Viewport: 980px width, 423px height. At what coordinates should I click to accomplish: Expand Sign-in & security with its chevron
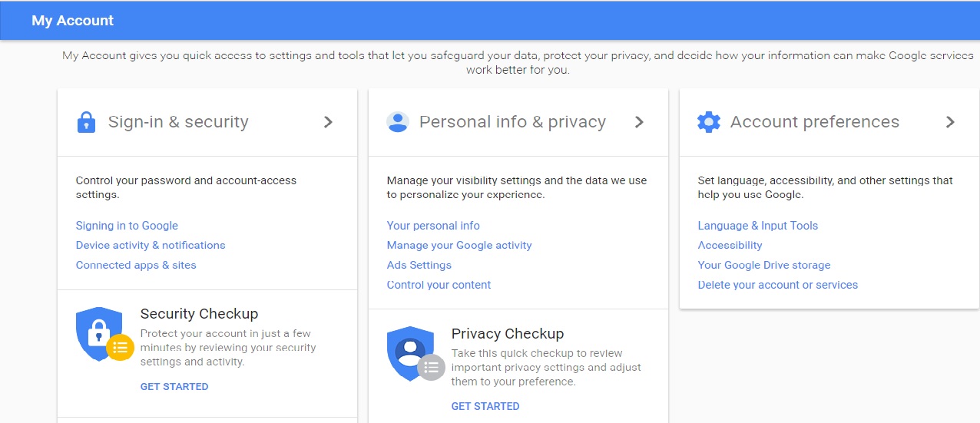tap(328, 122)
